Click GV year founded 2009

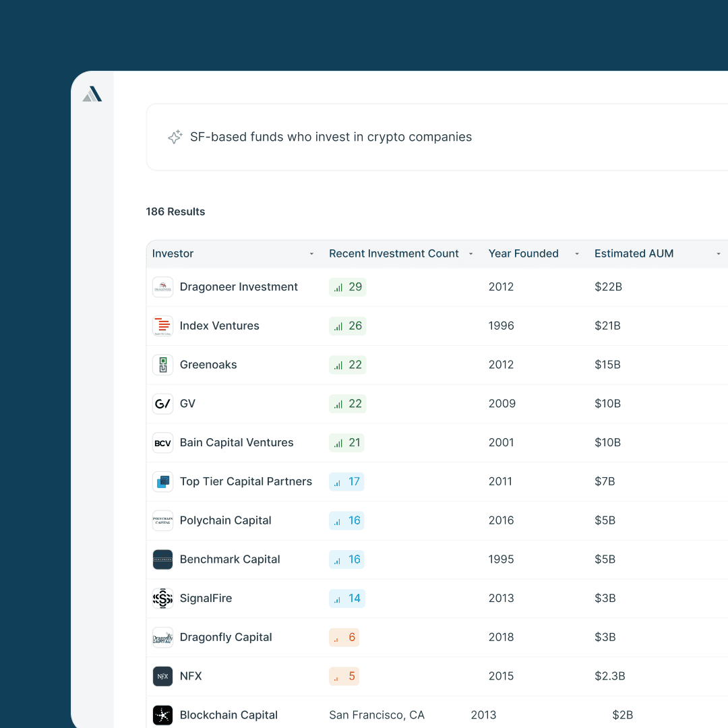(502, 404)
